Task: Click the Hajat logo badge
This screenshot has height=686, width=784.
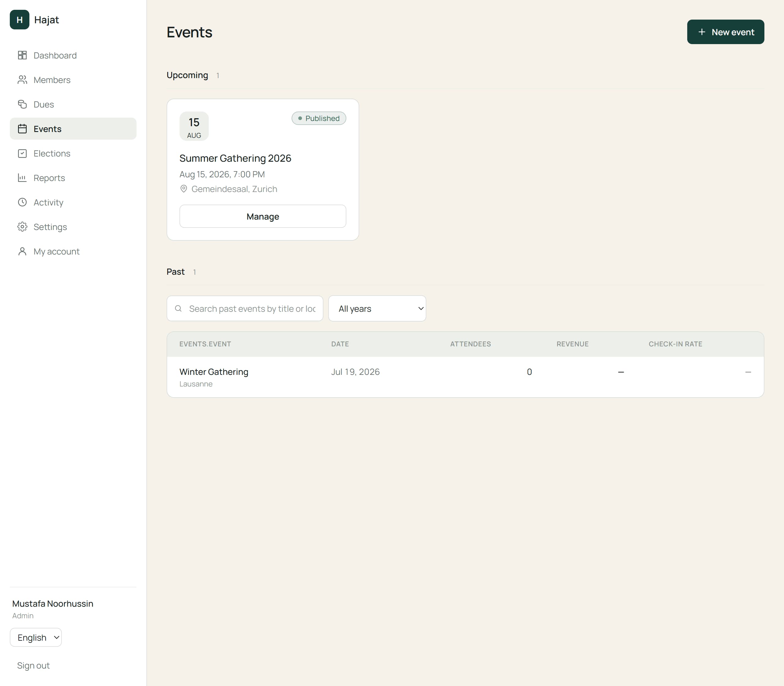Action: click(x=20, y=20)
